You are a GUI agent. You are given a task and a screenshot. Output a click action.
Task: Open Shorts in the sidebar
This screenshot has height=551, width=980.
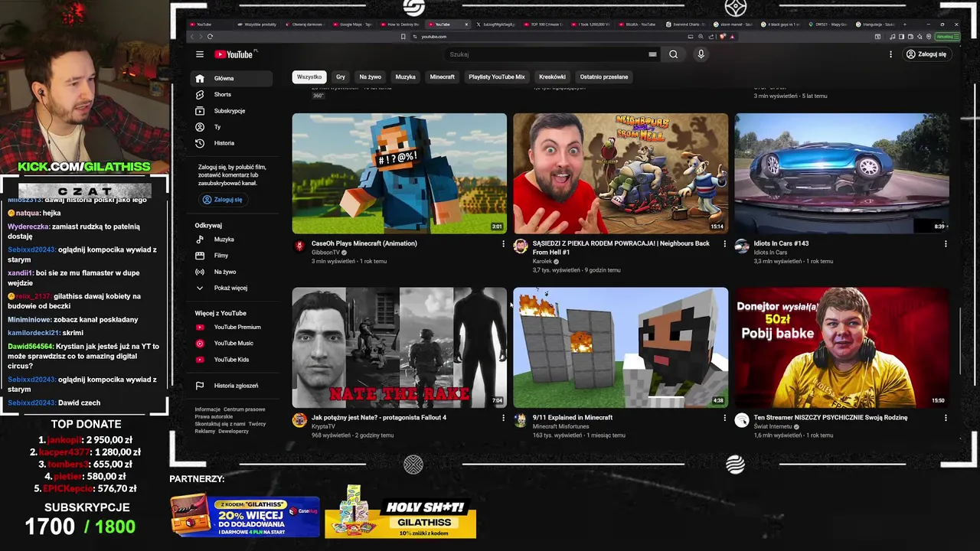[x=231, y=94]
